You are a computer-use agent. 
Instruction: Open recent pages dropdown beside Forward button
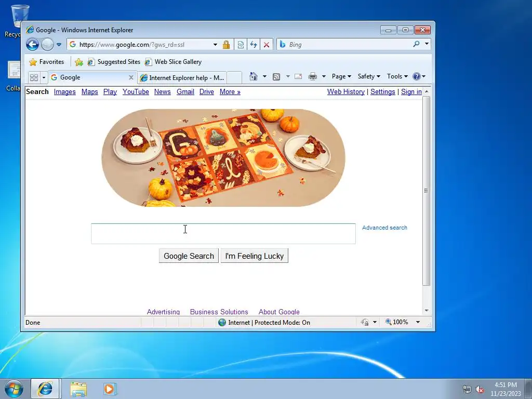[59, 45]
